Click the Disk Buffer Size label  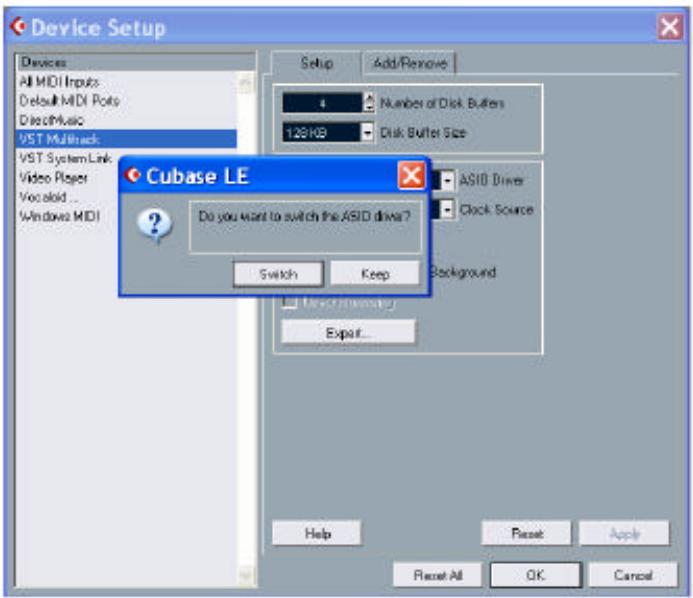pos(423,132)
